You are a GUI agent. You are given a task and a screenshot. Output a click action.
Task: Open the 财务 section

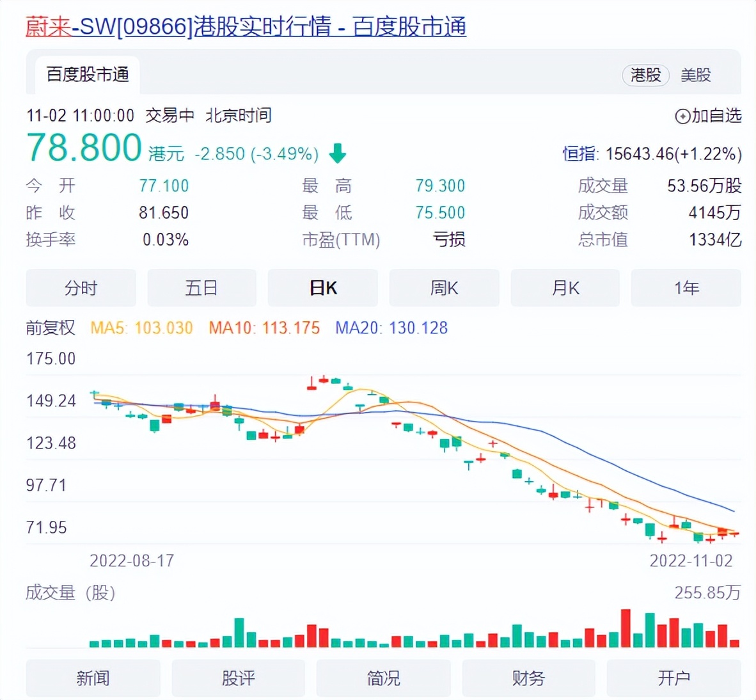(528, 678)
